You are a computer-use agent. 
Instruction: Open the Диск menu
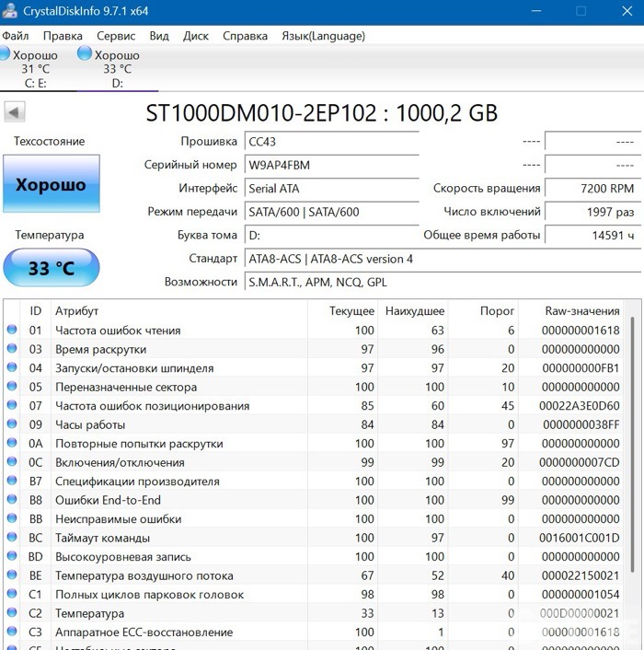pos(196,36)
